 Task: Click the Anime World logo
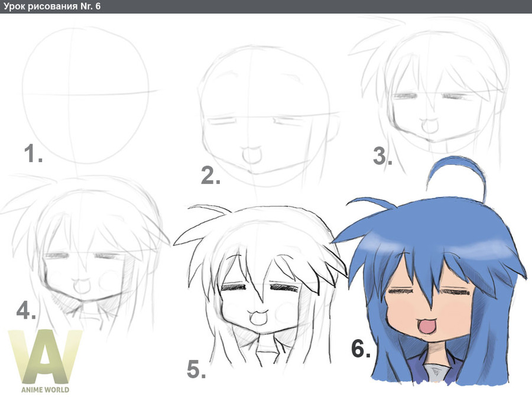(x=45, y=361)
